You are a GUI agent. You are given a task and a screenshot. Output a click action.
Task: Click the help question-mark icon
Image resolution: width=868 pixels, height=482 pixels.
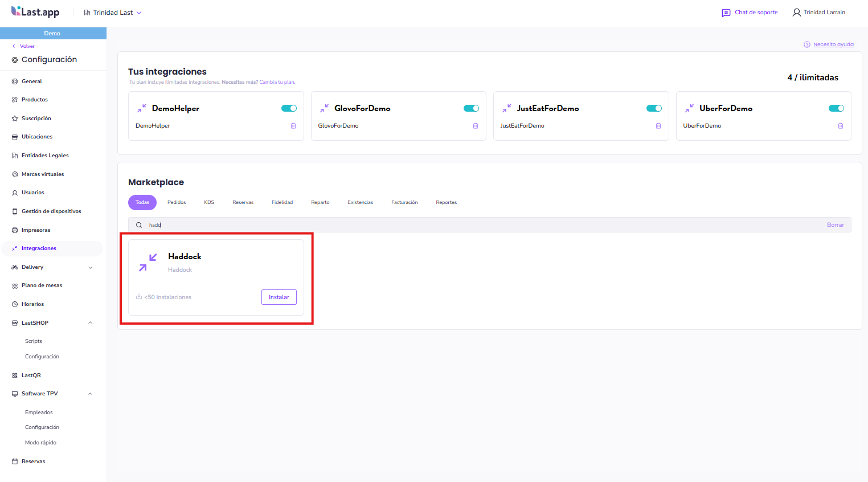[806, 44]
